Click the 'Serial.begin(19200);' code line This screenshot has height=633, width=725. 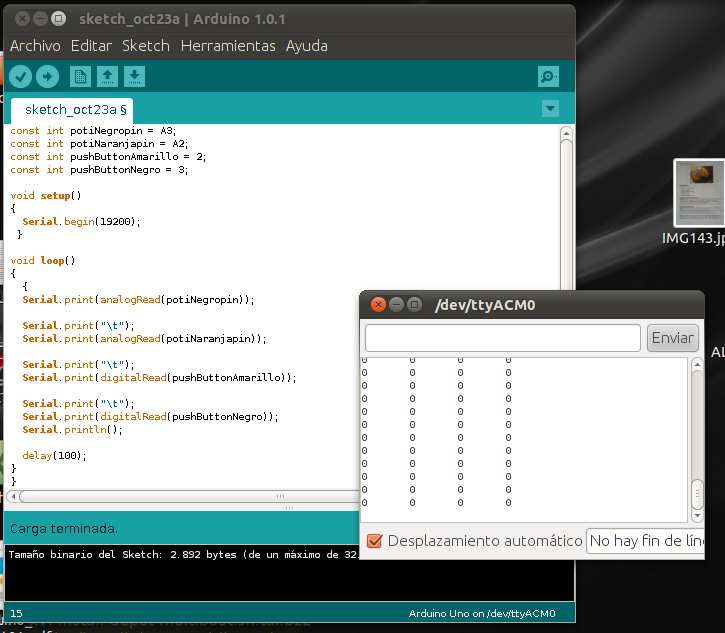81,221
